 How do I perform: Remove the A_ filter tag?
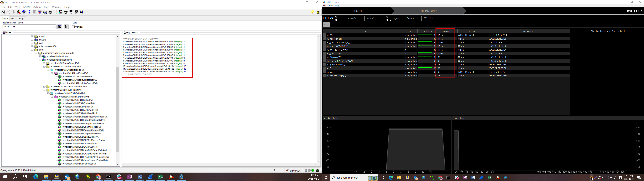[x=324, y=25]
